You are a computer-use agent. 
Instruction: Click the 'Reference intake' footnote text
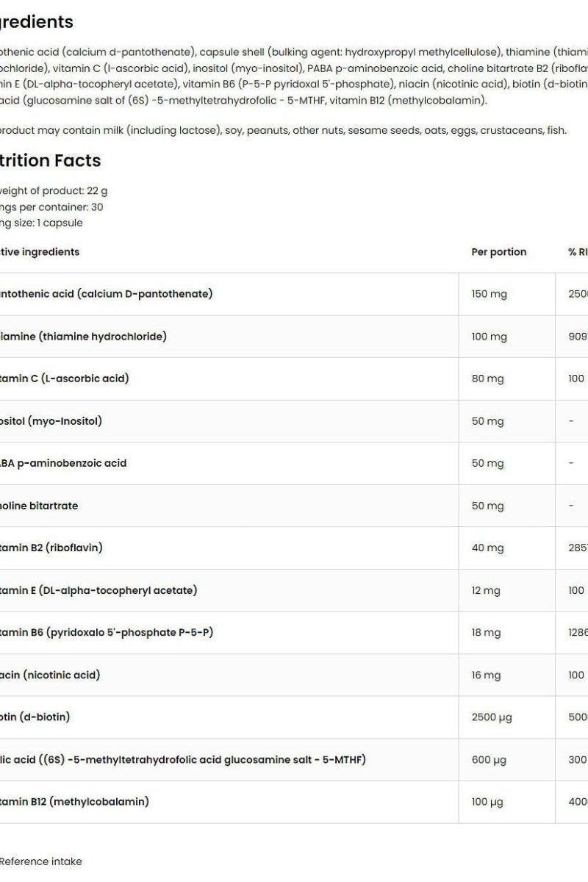[x=40, y=861]
